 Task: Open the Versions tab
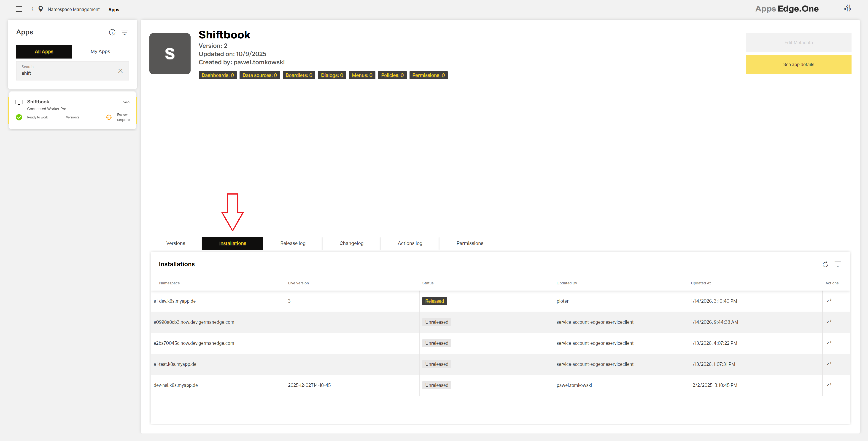tap(175, 243)
